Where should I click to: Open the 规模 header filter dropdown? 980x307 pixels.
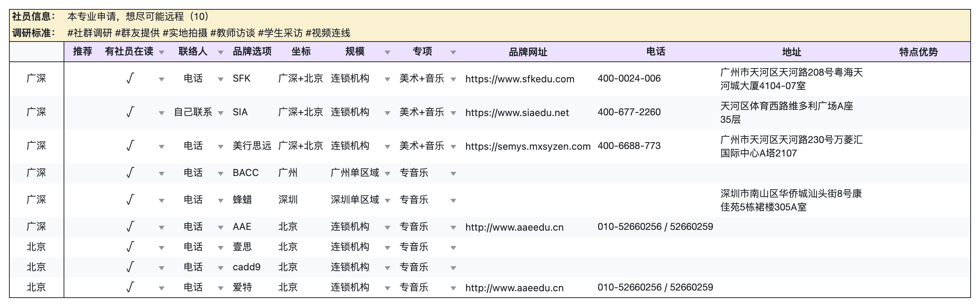(x=388, y=52)
